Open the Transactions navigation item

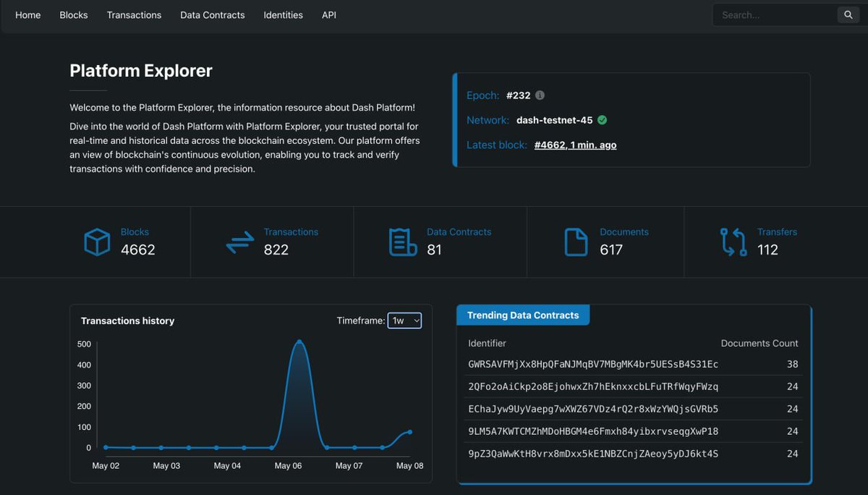click(x=134, y=14)
